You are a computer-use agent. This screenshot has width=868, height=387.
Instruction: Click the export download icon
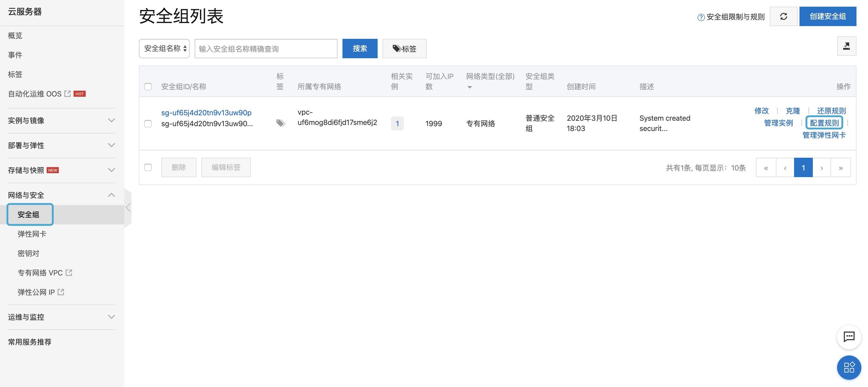(846, 46)
